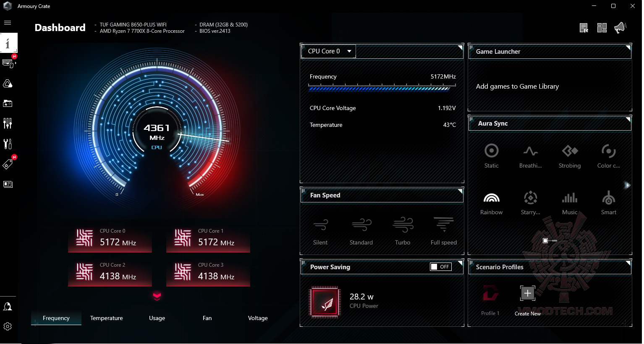This screenshot has width=644, height=344.
Task: Open the Devices keyboard icon in sidebar
Action: point(8,63)
